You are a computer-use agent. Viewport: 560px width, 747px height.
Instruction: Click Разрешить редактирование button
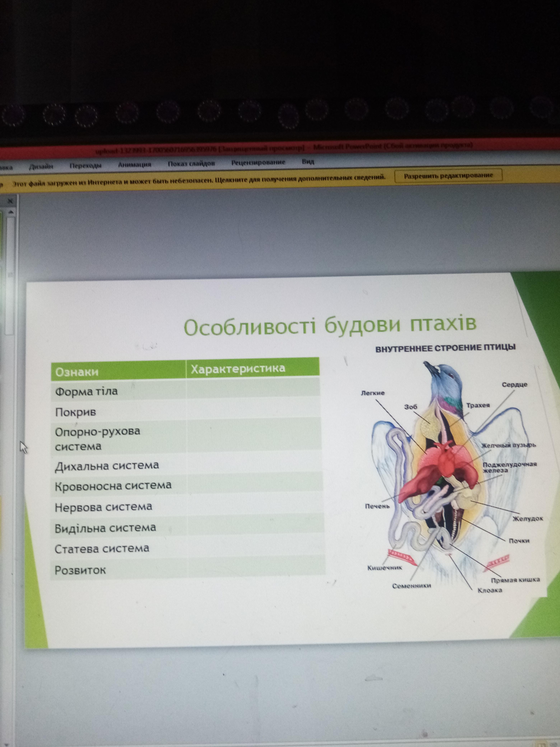448,176
